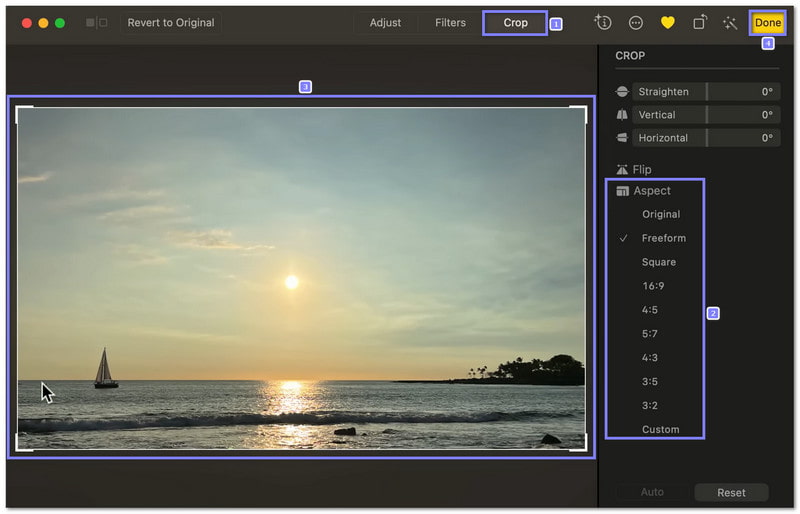Image resolution: width=800 pixels, height=514 pixels.
Task: Click the yellow Done button
Action: pyautogui.click(x=767, y=23)
